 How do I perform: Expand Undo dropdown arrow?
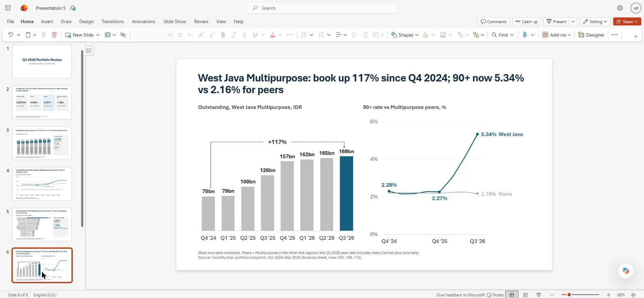tap(18, 35)
